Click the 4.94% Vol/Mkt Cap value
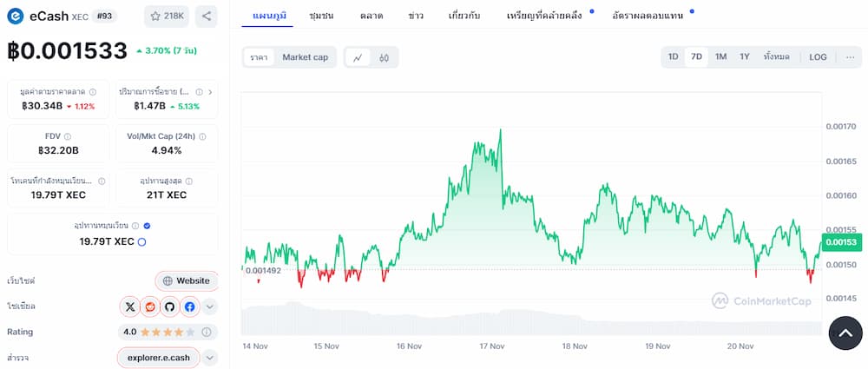The image size is (868, 369). point(167,151)
